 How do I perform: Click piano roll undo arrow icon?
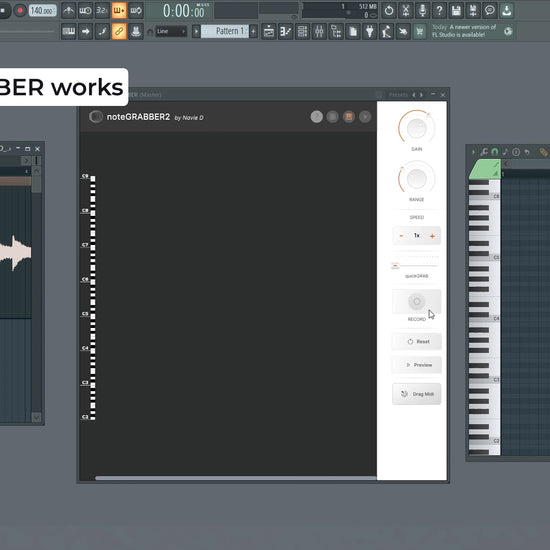click(x=527, y=152)
